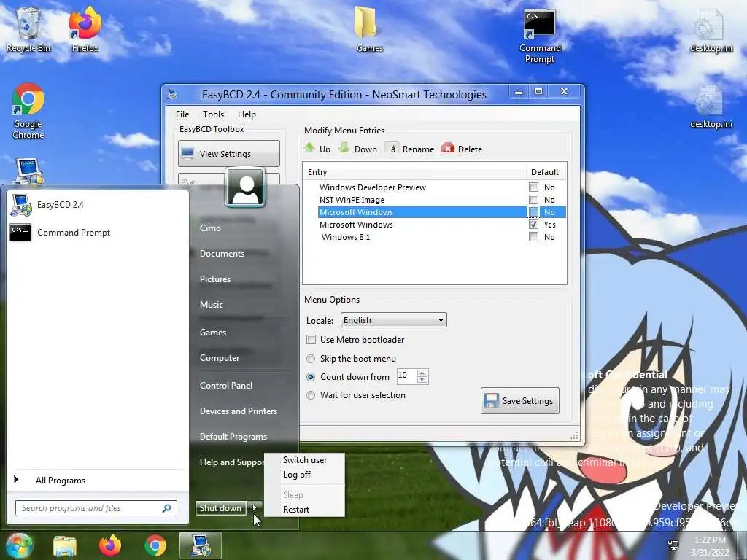Image resolution: width=747 pixels, height=560 pixels.
Task: Open Pictures from Start menu
Action: click(215, 279)
